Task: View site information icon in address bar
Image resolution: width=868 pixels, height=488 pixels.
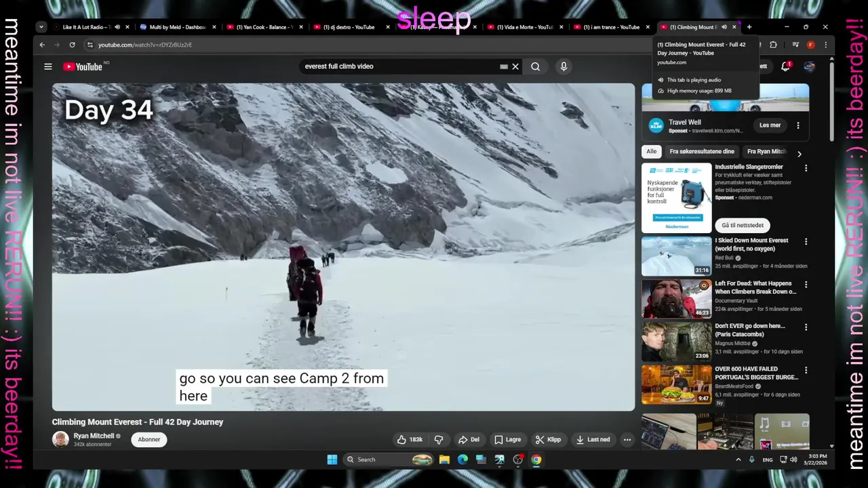Action: point(90,45)
